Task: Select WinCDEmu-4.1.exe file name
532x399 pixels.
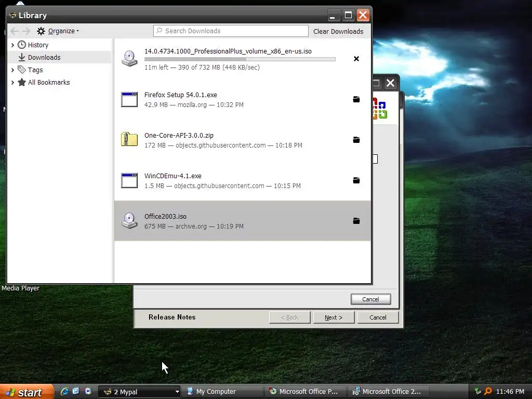Action: click(172, 176)
